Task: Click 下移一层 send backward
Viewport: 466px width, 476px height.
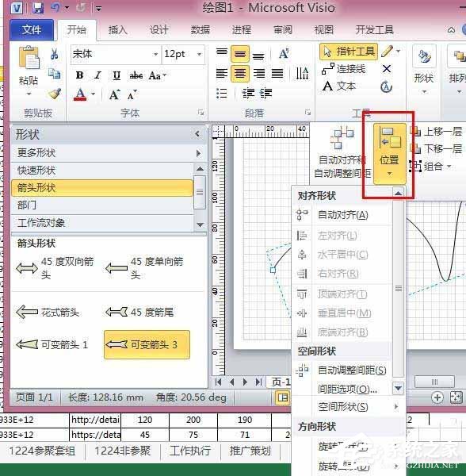Action: tap(436, 148)
